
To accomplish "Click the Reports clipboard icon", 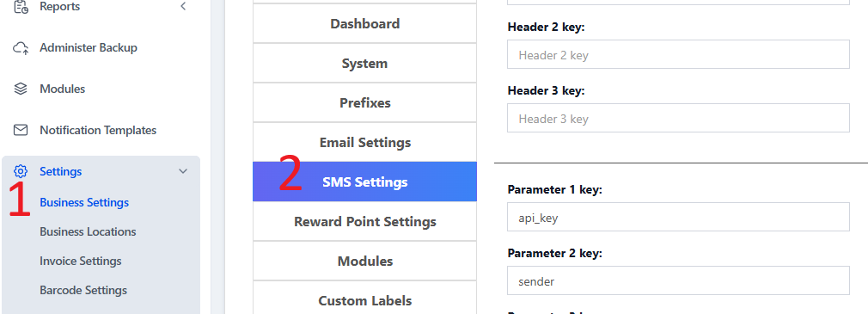I will coord(21,7).
